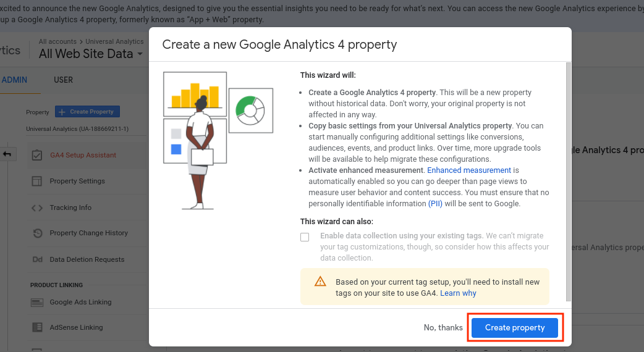Click the Google Ads Linking icon

37,302
